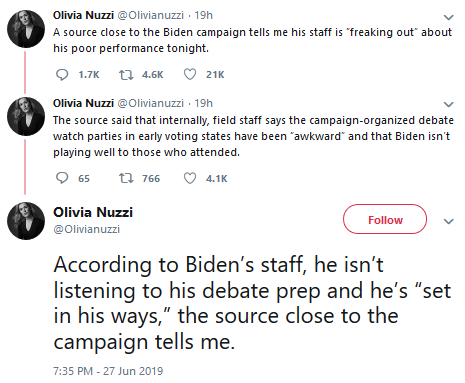The height and width of the screenshot is (383, 465).
Task: Reply to the debate watch parties tweet
Action: coord(62,178)
